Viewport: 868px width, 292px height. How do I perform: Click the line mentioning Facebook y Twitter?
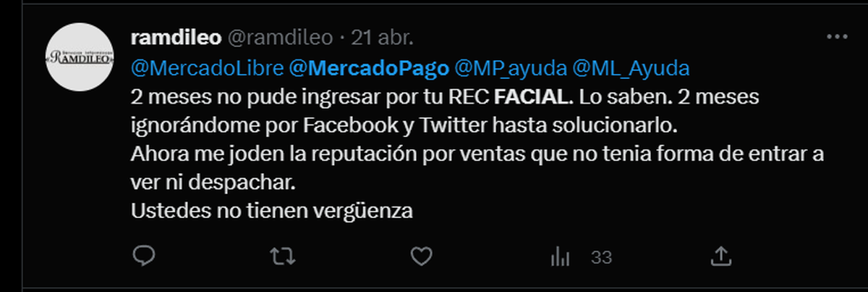(x=404, y=125)
